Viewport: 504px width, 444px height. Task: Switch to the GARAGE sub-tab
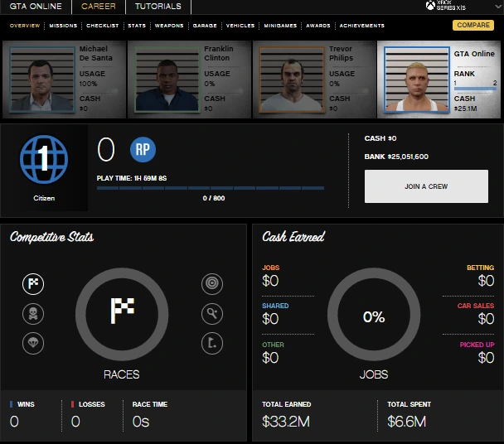(x=205, y=26)
